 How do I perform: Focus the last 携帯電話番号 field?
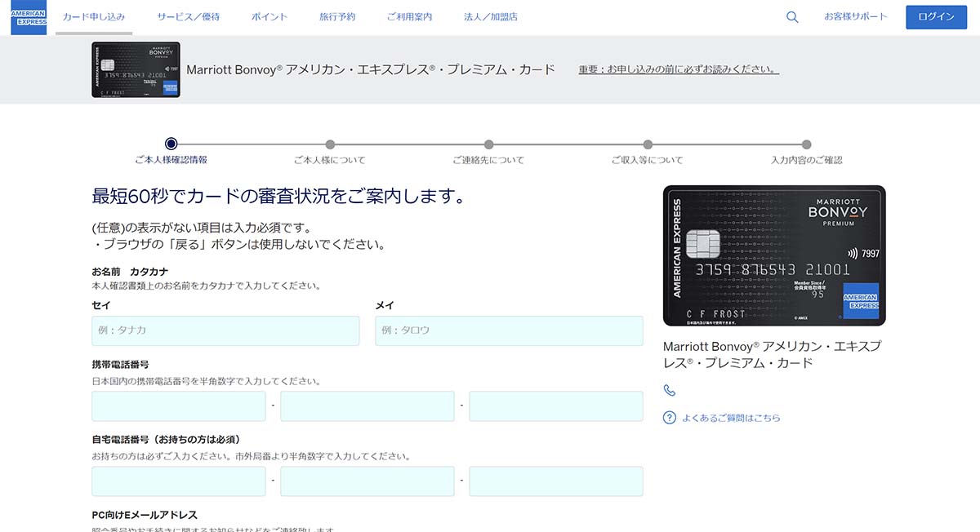tap(556, 406)
